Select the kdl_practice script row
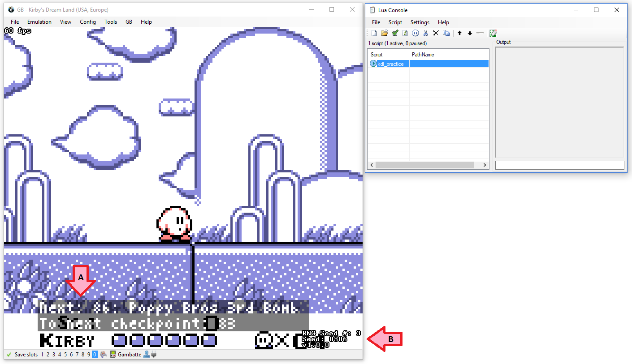 pyautogui.click(x=428, y=64)
